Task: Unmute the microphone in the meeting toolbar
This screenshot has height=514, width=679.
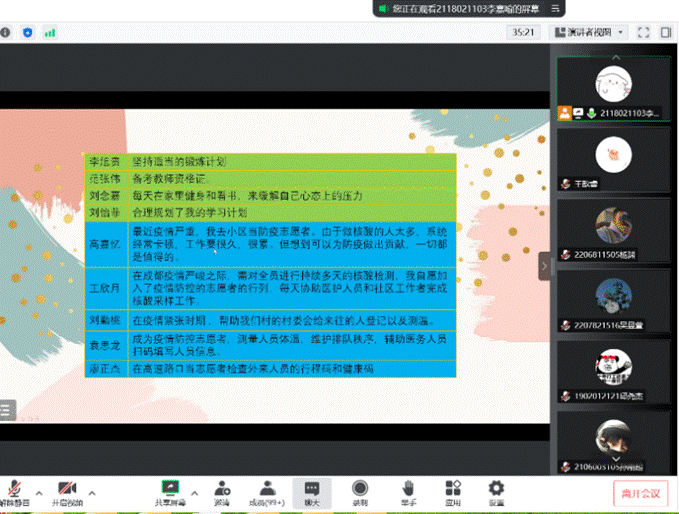Action: pos(14,490)
